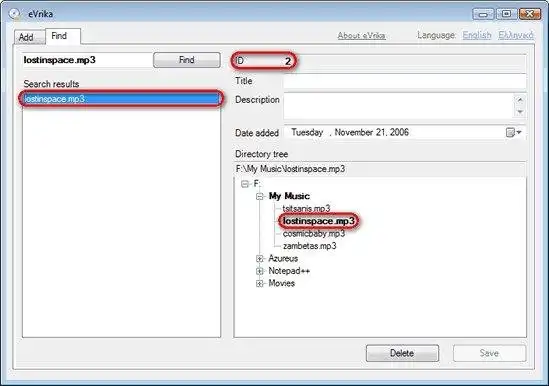Minimize the eVrika window
This screenshot has height=386, width=549.
coord(483,14)
